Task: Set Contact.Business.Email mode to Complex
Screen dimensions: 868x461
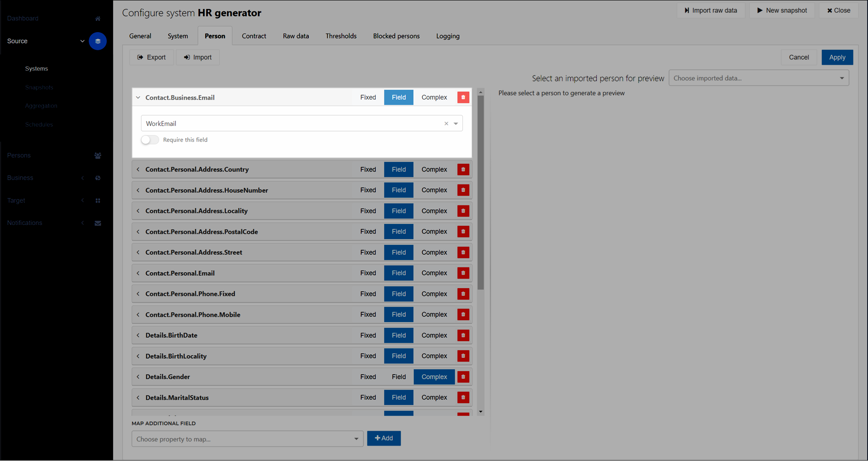Action: [434, 97]
